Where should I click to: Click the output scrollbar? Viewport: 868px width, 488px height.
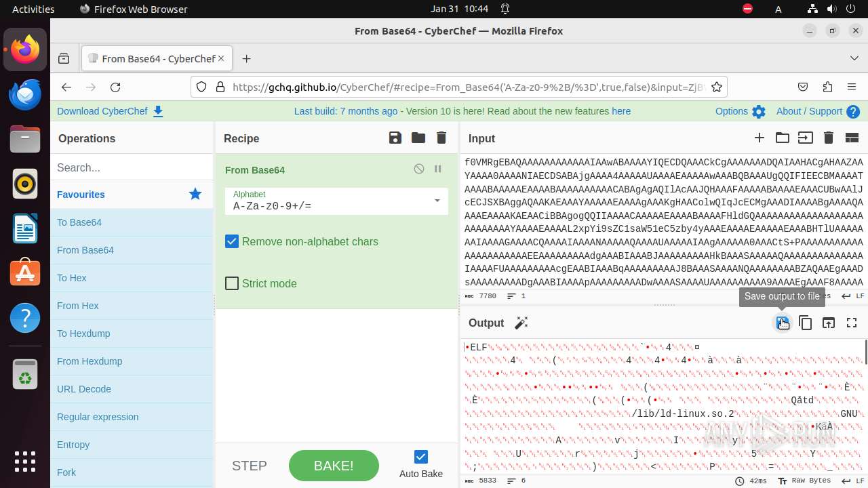(x=865, y=352)
